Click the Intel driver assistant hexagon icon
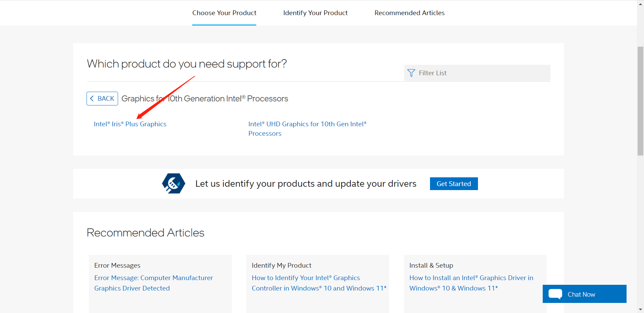The image size is (644, 313). point(173,183)
